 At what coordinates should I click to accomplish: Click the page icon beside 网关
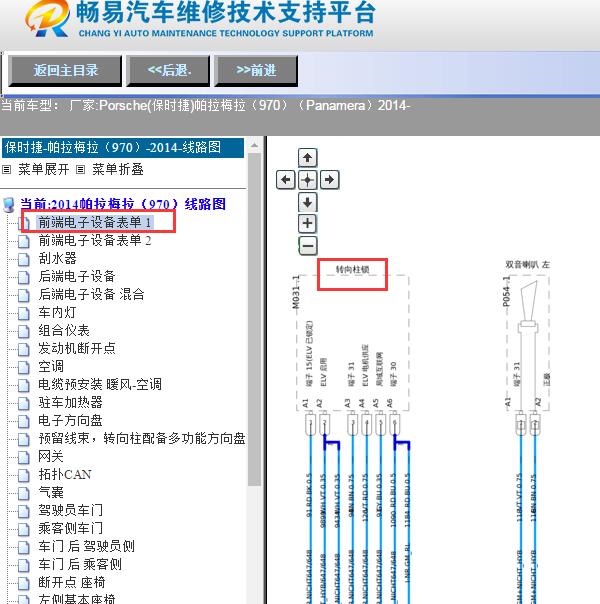[24, 457]
